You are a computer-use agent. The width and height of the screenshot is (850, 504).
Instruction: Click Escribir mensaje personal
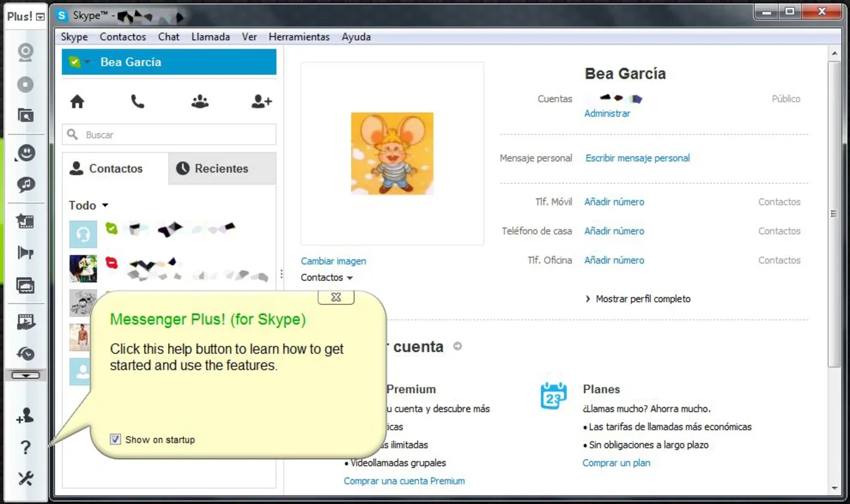point(638,158)
